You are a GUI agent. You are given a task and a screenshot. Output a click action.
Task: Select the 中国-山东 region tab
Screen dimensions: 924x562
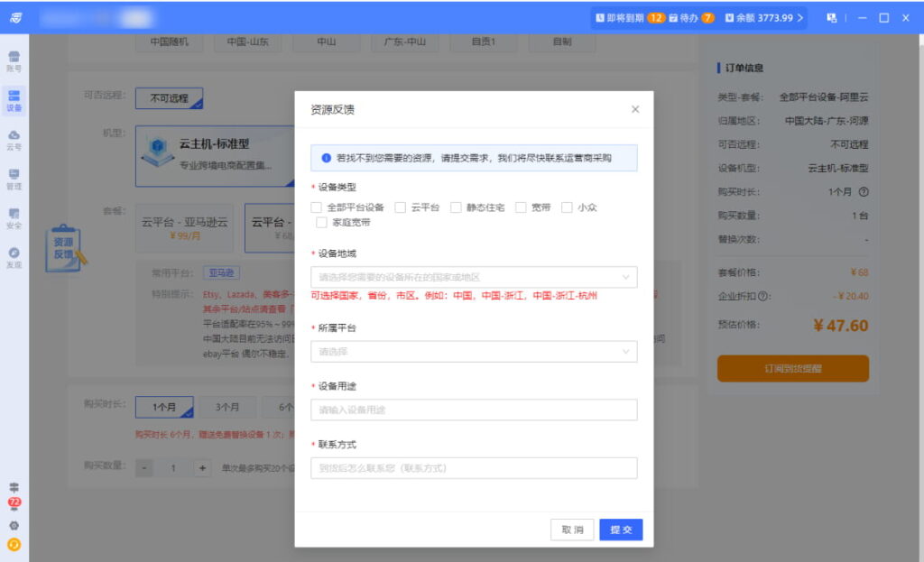point(247,41)
